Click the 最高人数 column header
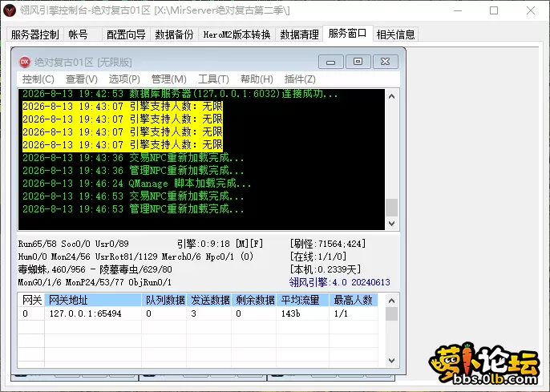This screenshot has height=392, width=550. point(354,300)
